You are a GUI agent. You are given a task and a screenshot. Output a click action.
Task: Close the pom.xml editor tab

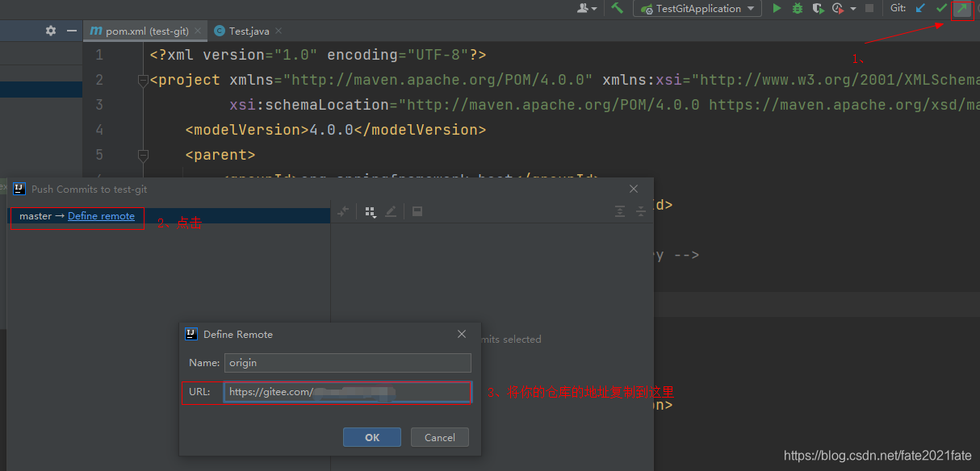[198, 31]
